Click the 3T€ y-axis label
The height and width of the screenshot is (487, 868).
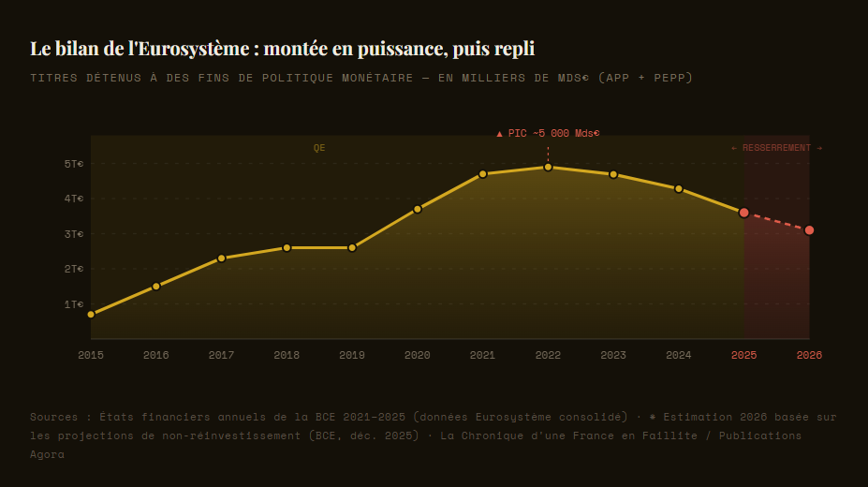point(74,234)
